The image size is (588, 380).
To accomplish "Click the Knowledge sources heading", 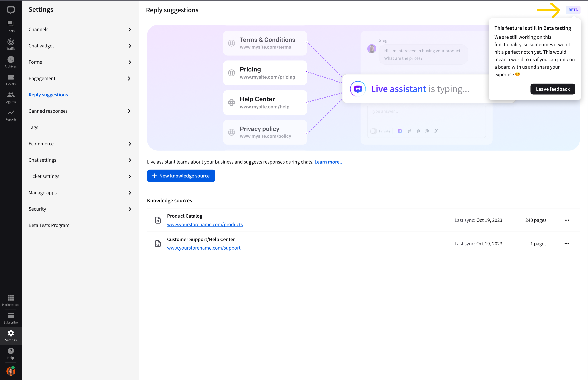I will coord(169,200).
